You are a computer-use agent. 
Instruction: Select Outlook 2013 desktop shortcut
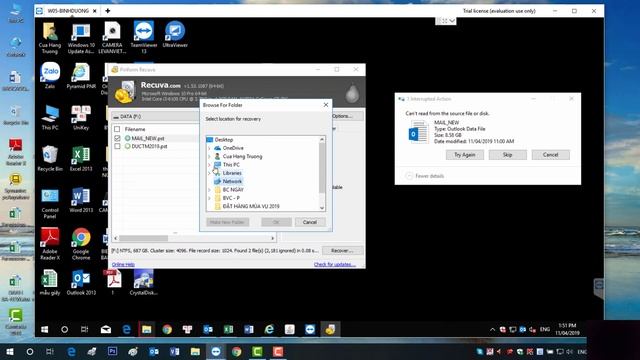tap(81, 282)
